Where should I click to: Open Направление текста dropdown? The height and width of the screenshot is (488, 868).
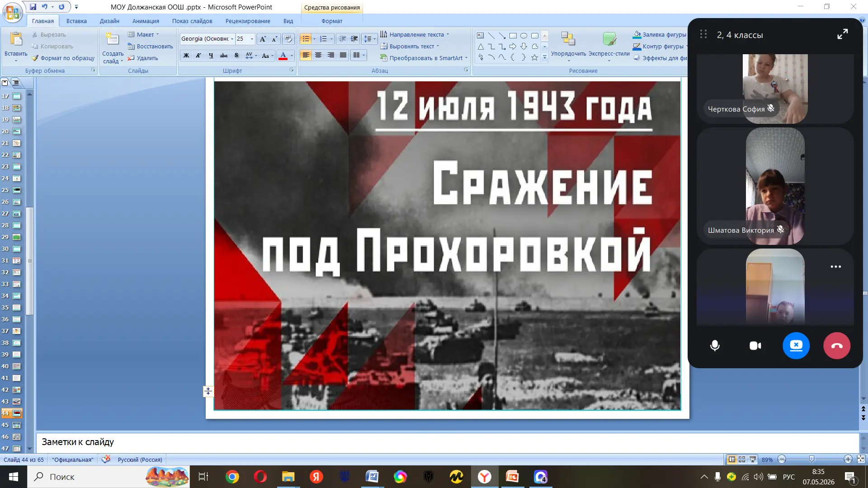[x=415, y=34]
